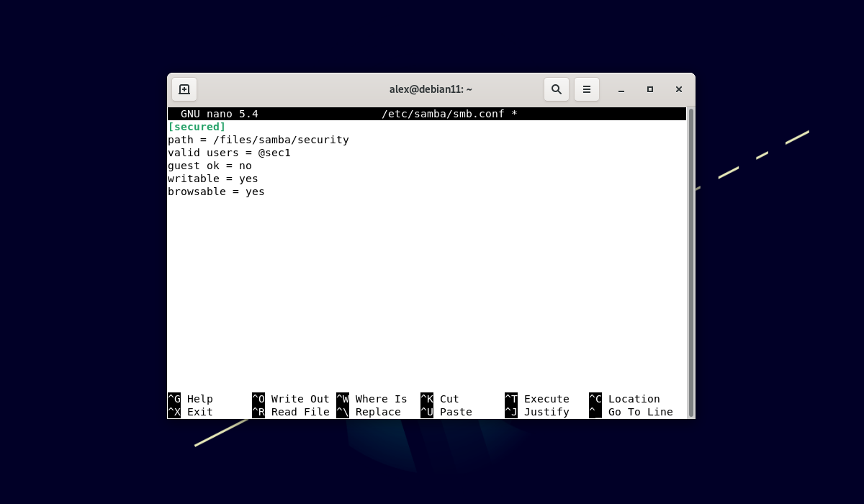Viewport: 864px width, 504px height.
Task: Click the ^O Write Out shortcut
Action: pyautogui.click(x=291, y=399)
